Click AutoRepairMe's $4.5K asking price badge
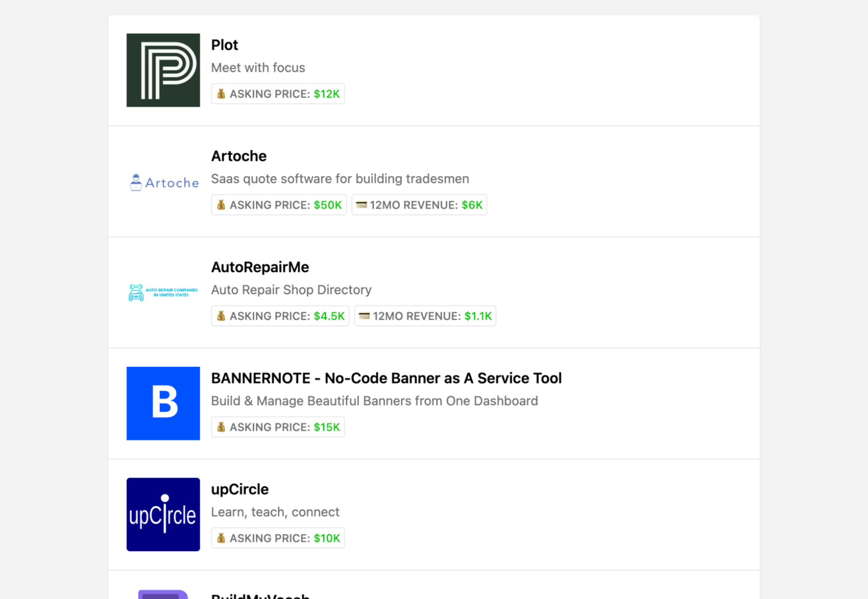868x599 pixels. 280,316
